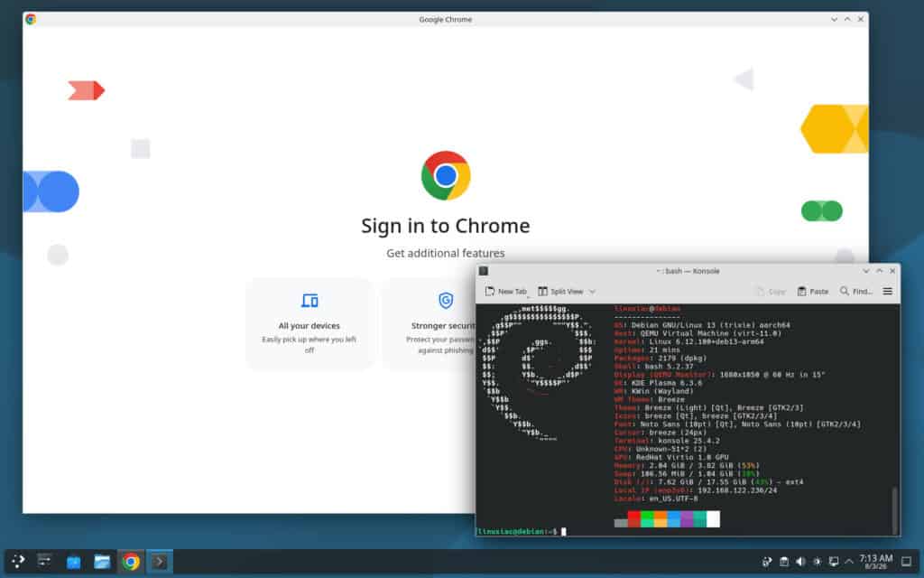The image size is (924, 578).
Task: Click the "bash 5.2.37" shell line
Action: point(653,367)
